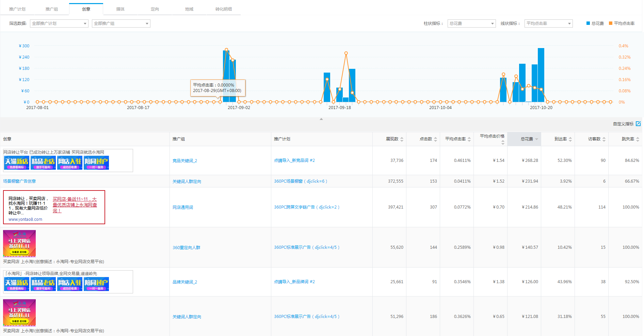Click the 马上买网店 banner thumbnail in fourth row

(x=19, y=243)
